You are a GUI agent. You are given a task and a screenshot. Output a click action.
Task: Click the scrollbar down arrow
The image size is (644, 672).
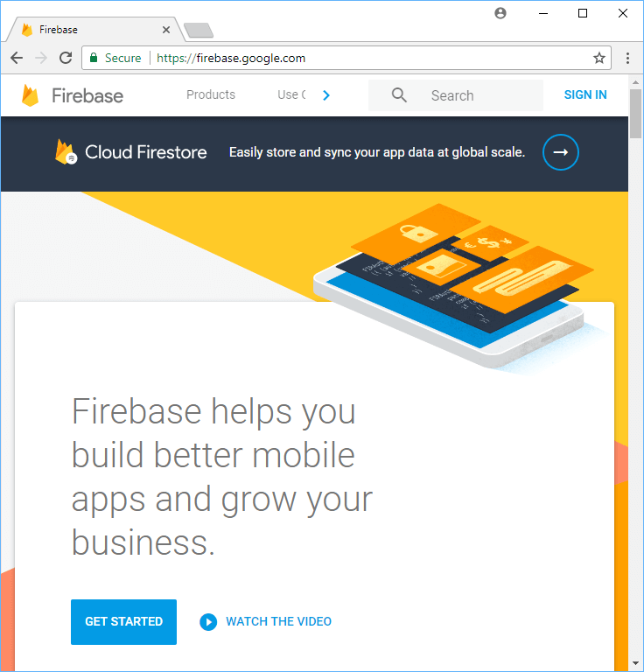click(x=635, y=664)
